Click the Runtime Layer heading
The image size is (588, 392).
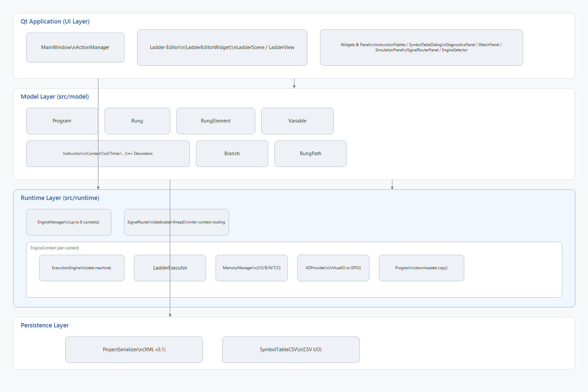[x=60, y=198]
